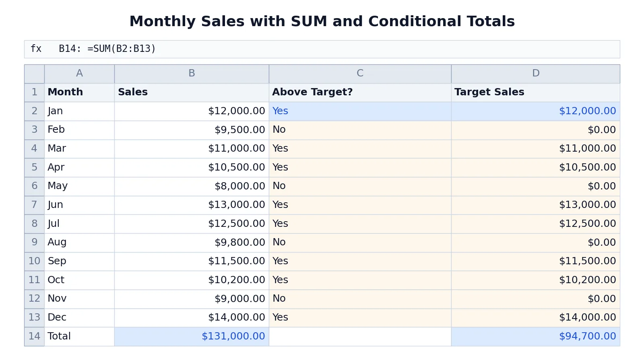This screenshot has height=362, width=644.
Task: Click the "Target Sales" header cell
Action: tap(535, 93)
